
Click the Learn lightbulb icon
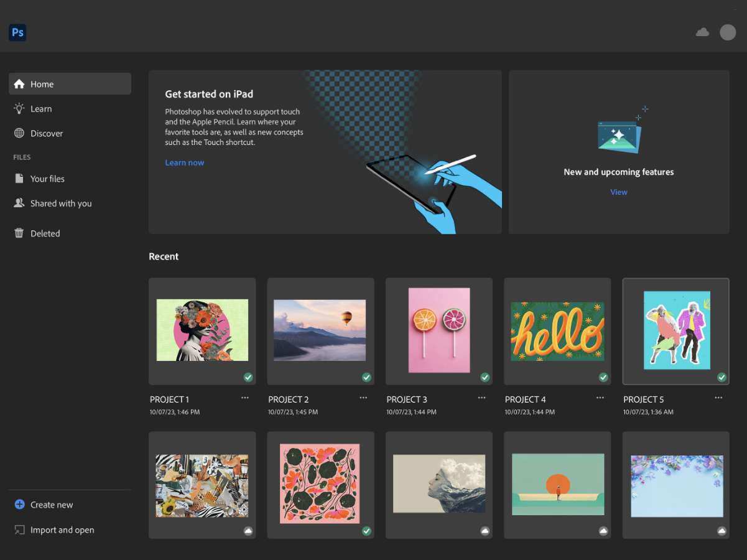[19, 108]
